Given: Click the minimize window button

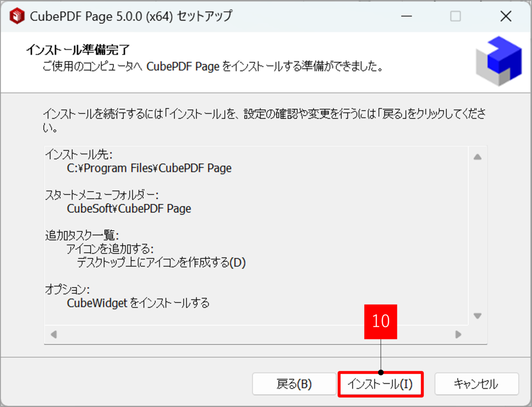Looking at the screenshot, I should (406, 16).
